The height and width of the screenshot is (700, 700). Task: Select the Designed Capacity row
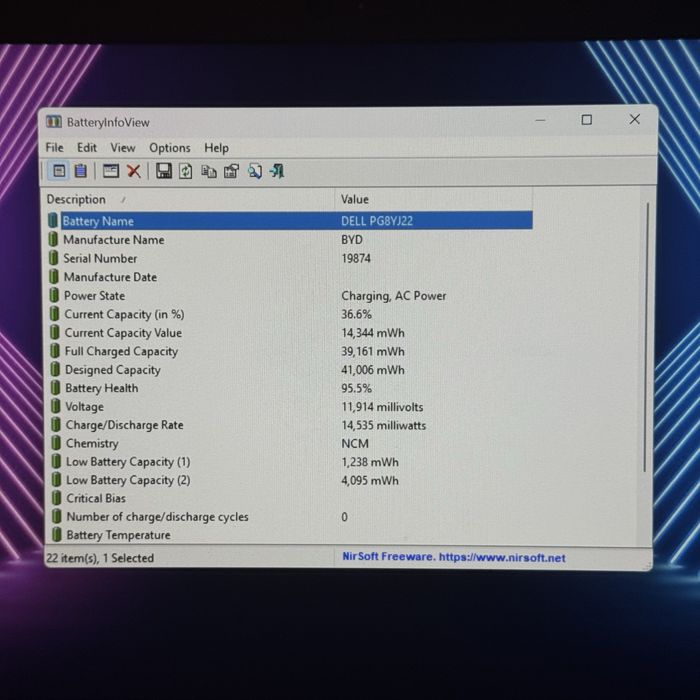point(290,370)
